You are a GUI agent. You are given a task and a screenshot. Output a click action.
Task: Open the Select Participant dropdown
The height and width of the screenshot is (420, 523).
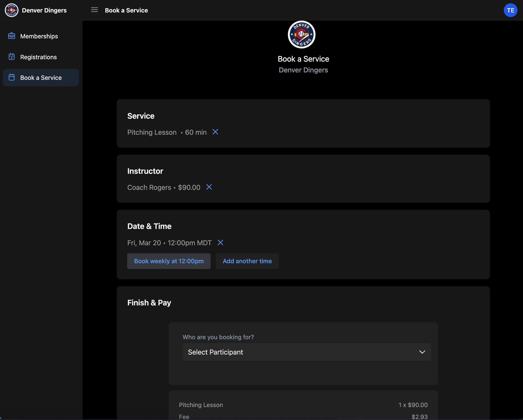[307, 352]
